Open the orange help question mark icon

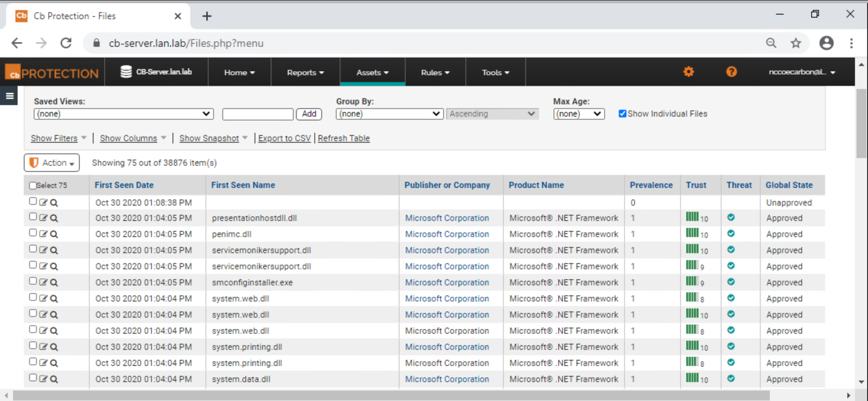pyautogui.click(x=732, y=72)
